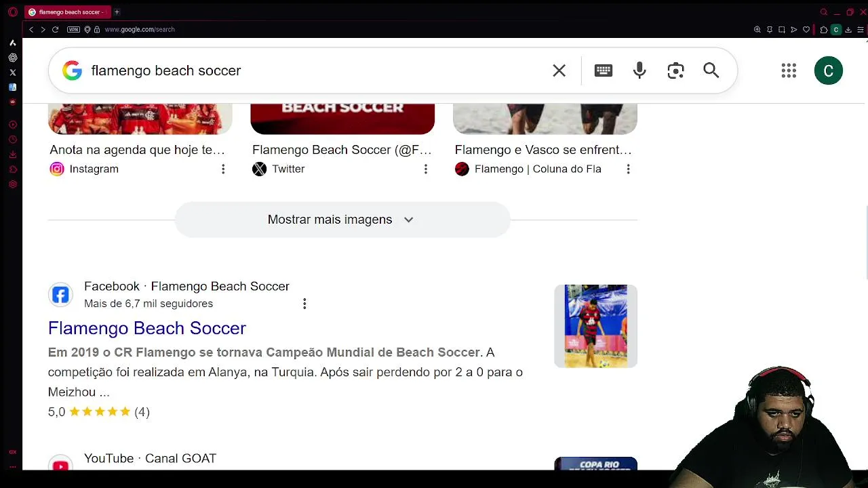Open Extensions from the sidebar
868x488 pixels.
12,169
